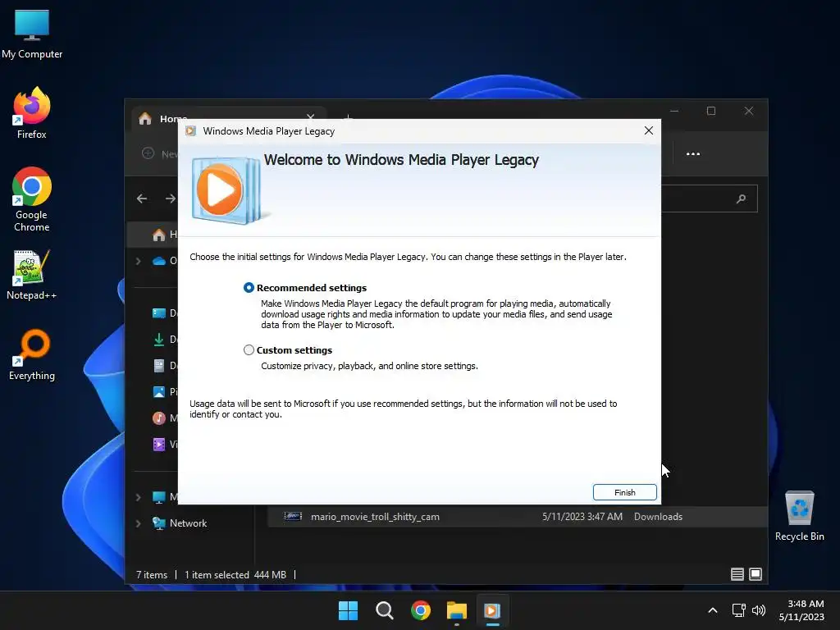The height and width of the screenshot is (630, 840).
Task: Click the taskbar Search icon
Action: (384, 610)
